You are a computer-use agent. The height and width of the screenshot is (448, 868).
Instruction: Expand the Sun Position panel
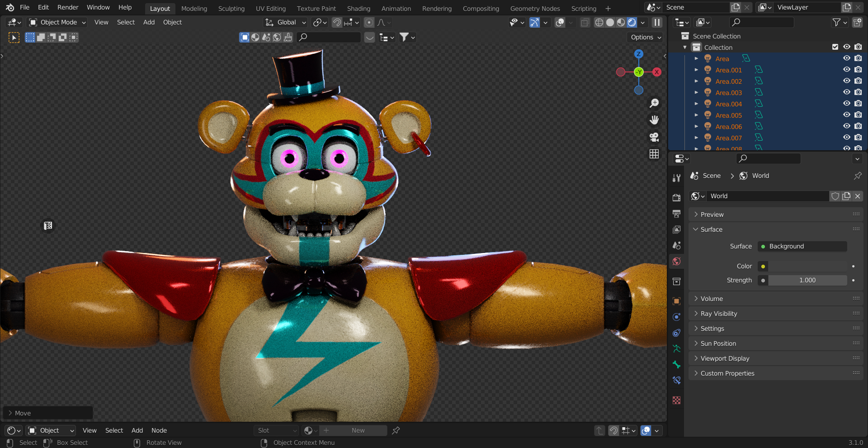point(776,343)
